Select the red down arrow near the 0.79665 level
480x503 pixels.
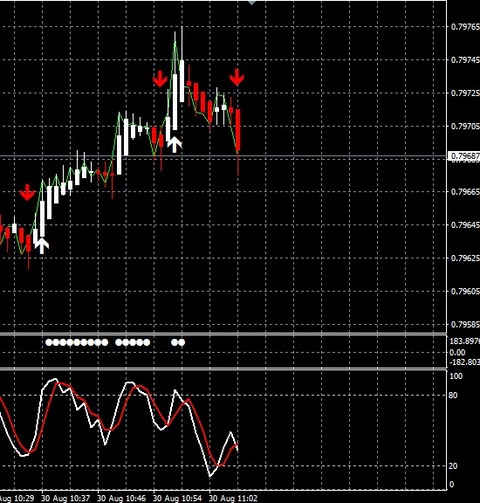pos(27,192)
